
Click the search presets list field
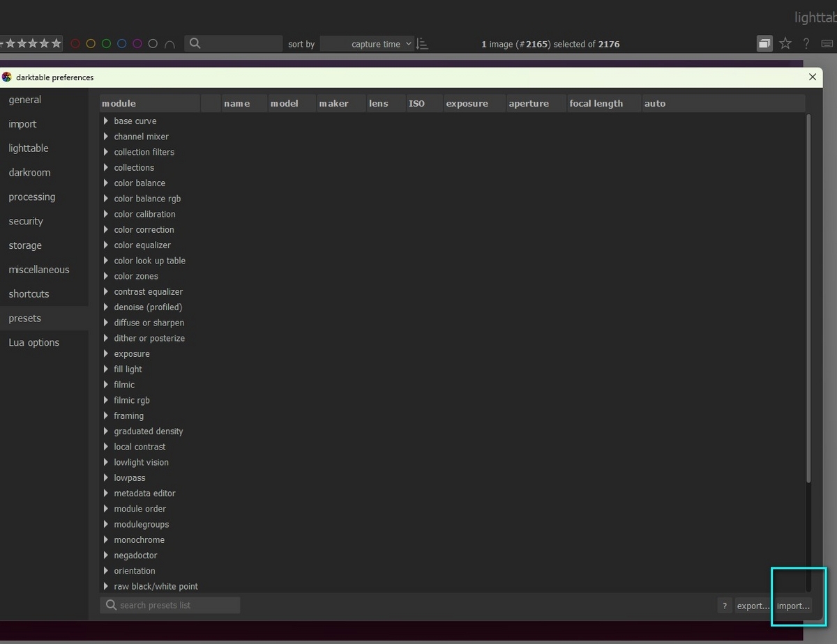pos(170,605)
